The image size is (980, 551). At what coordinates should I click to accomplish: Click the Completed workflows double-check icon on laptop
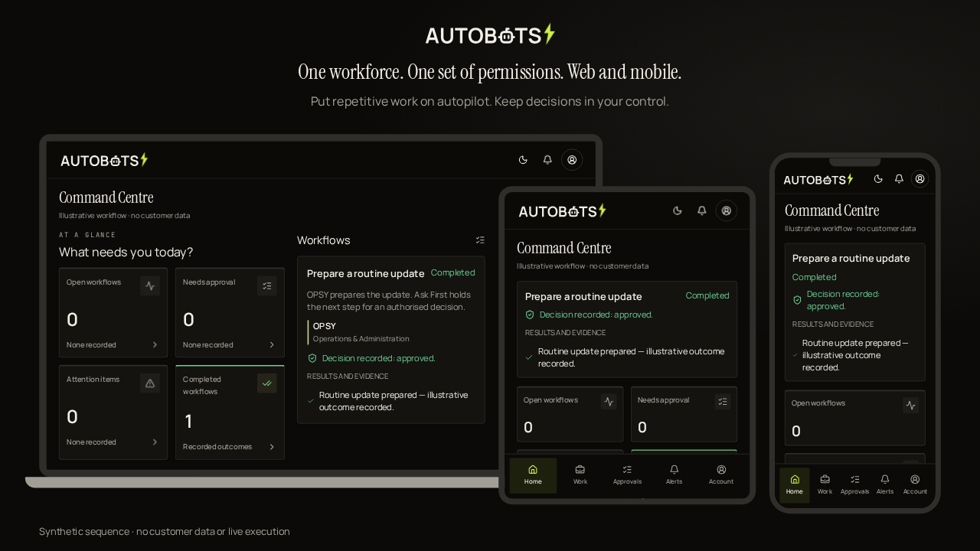266,383
